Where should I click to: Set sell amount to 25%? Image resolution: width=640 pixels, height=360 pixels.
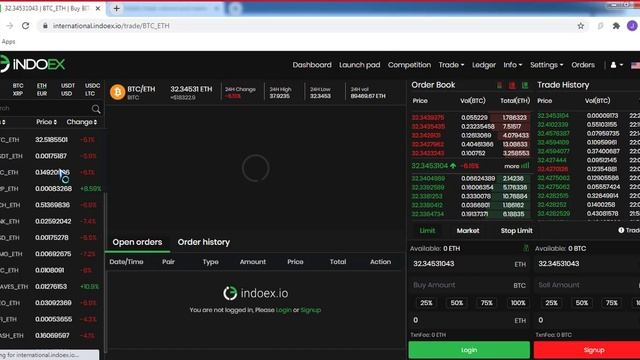(551, 303)
